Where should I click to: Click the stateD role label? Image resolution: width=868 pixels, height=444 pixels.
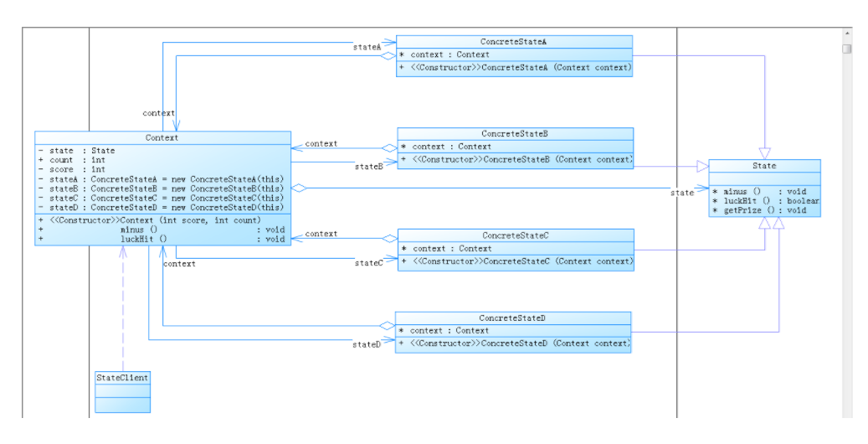[367, 345]
